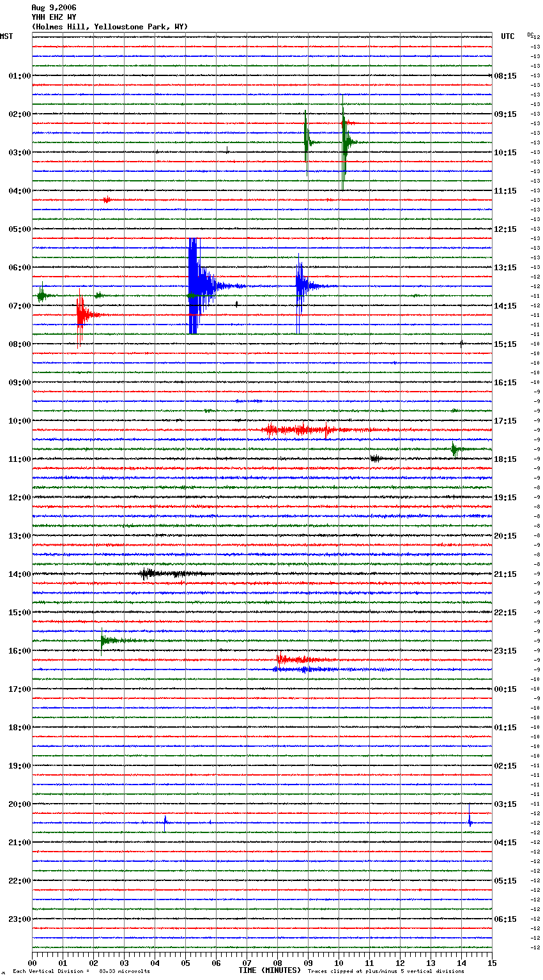Click the green burst near minute 9 after 02:00
The height and width of the screenshot is (980, 543).
coord(307,142)
